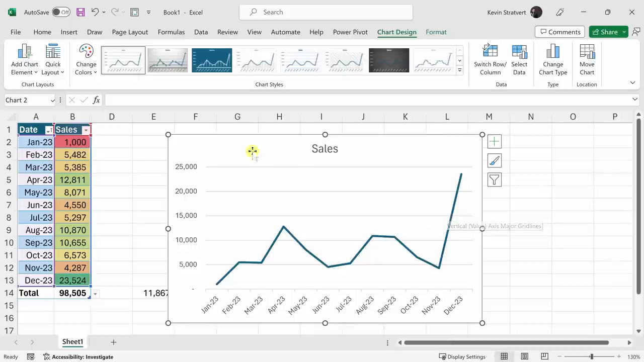The width and height of the screenshot is (644, 362).
Task: Select the column H header
Action: point(279,117)
